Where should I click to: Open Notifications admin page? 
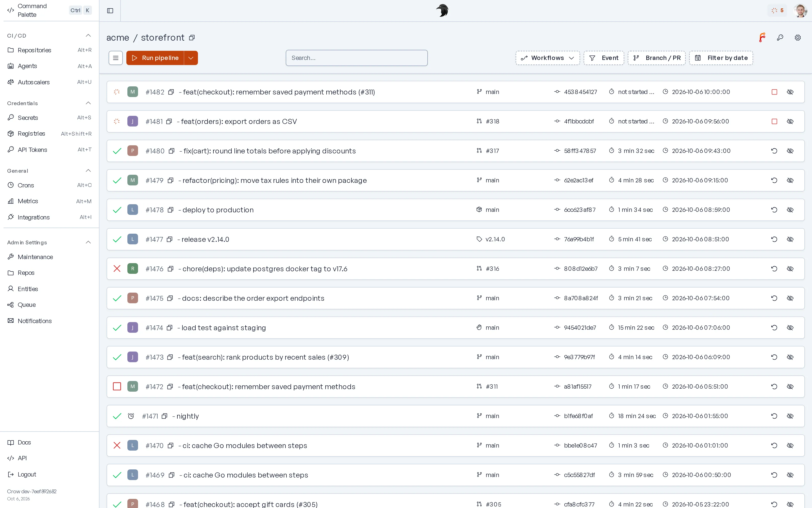point(49,321)
